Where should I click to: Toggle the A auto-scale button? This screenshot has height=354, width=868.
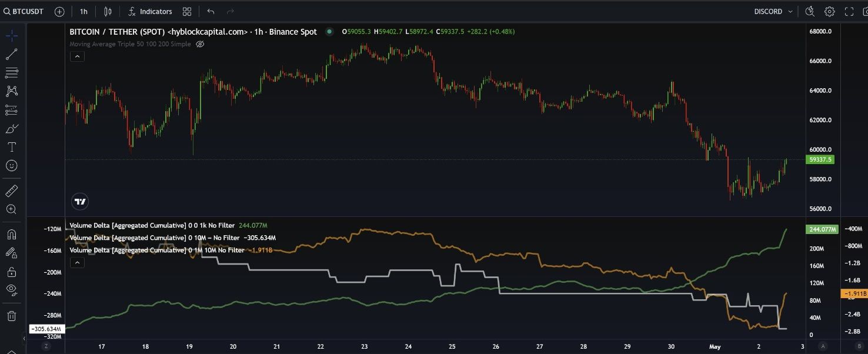click(823, 346)
